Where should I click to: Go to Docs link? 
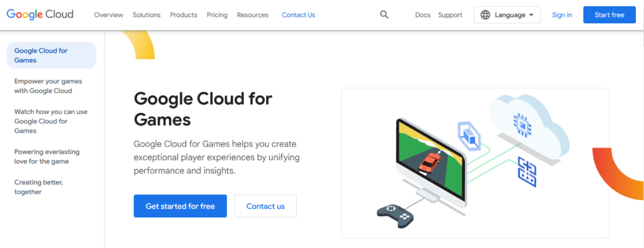(423, 15)
